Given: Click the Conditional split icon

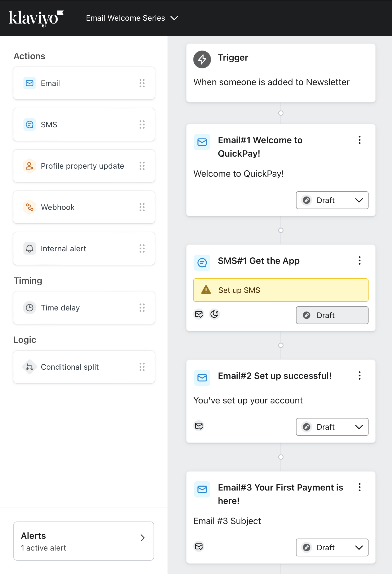Looking at the screenshot, I should (x=30, y=367).
